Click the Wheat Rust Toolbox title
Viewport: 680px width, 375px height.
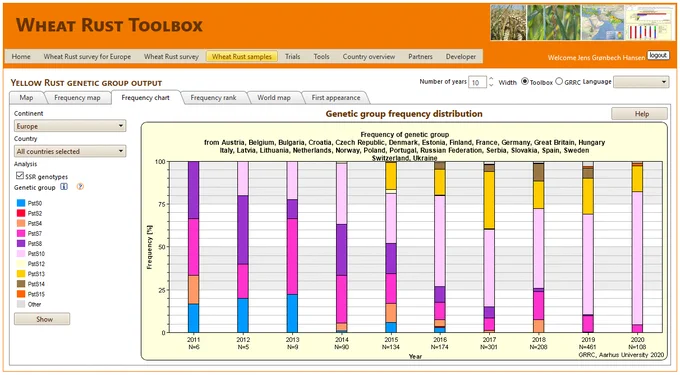click(x=109, y=25)
